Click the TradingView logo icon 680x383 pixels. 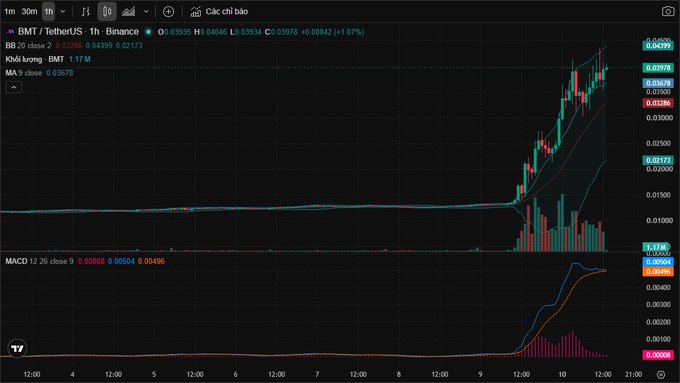[17, 348]
